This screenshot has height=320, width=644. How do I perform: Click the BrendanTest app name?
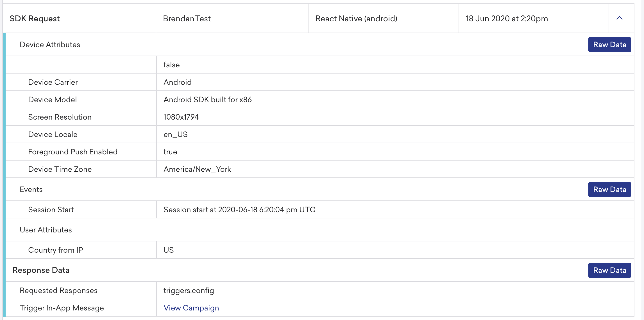pyautogui.click(x=187, y=19)
